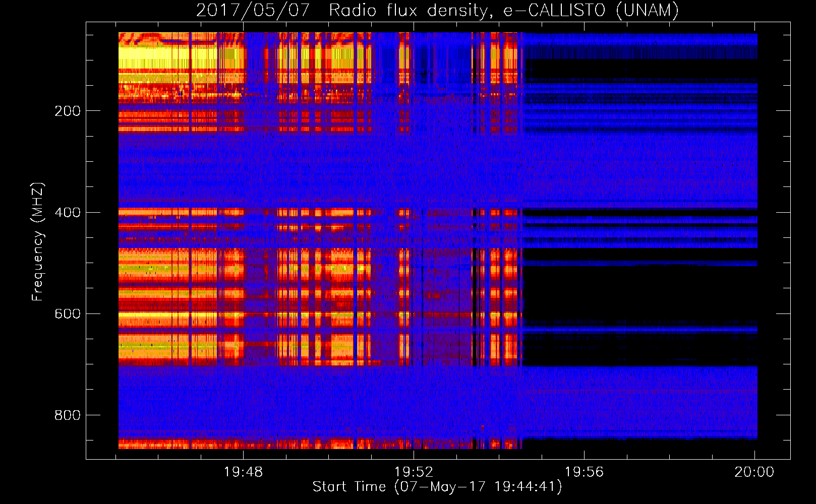
Task: Click the 800 frequency tick label
Action: coord(68,415)
